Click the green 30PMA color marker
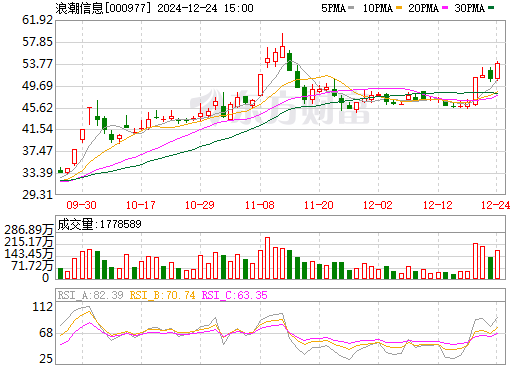Screen dimensions: 520x365 [491, 7]
